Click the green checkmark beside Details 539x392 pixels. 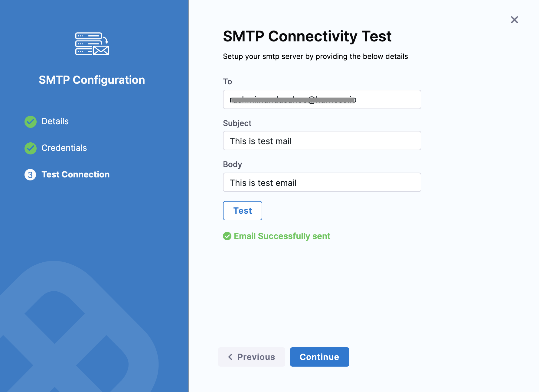pos(31,121)
